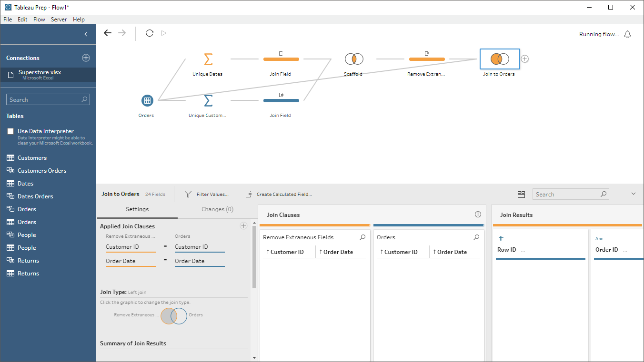This screenshot has height=362, width=644.
Task: Select the Unique Dates aggregate step
Action: pos(208,59)
